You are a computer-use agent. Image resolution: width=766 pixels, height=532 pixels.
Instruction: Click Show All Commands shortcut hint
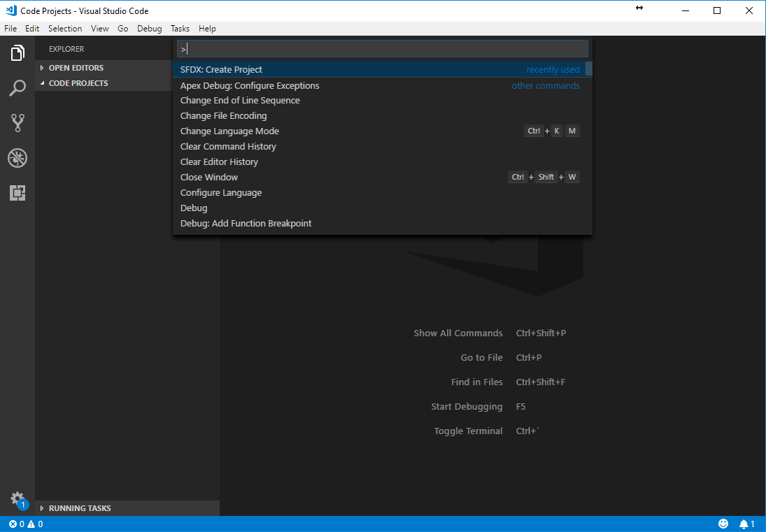click(x=490, y=333)
